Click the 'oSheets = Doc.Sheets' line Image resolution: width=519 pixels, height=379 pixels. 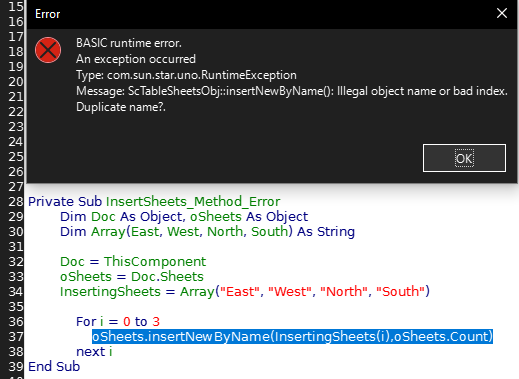coord(132,277)
